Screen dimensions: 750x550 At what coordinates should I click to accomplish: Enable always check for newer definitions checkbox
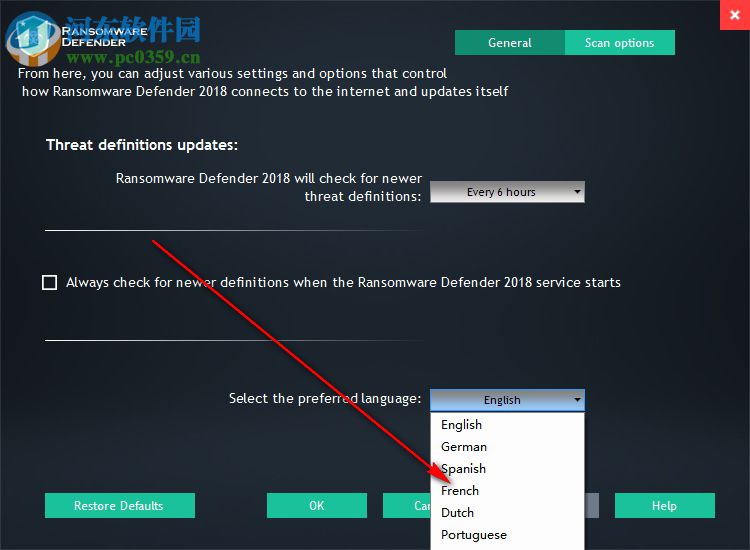[50, 282]
